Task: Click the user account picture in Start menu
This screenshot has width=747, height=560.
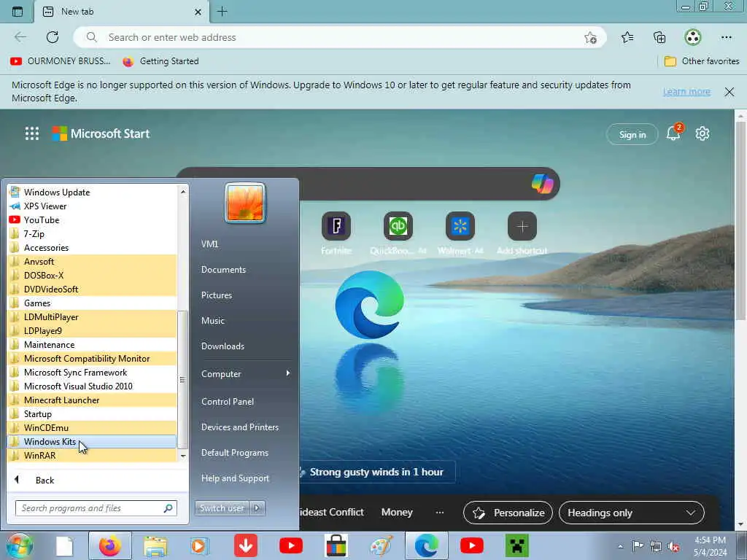Action: (245, 203)
